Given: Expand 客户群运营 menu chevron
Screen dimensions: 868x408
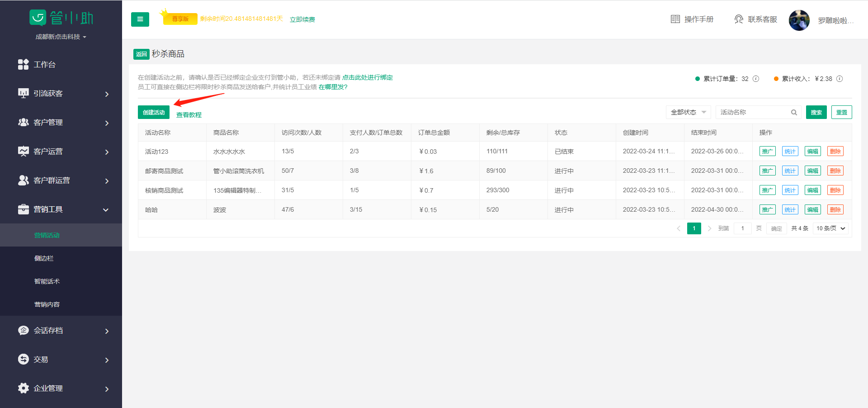Looking at the screenshot, I should (107, 181).
